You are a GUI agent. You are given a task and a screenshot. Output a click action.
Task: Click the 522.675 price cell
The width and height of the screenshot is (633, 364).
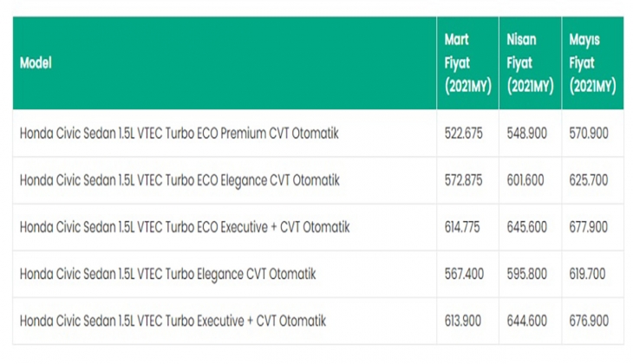point(463,133)
